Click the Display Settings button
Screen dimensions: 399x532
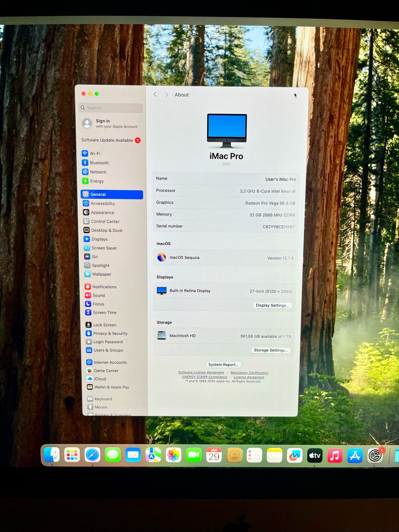point(272,305)
